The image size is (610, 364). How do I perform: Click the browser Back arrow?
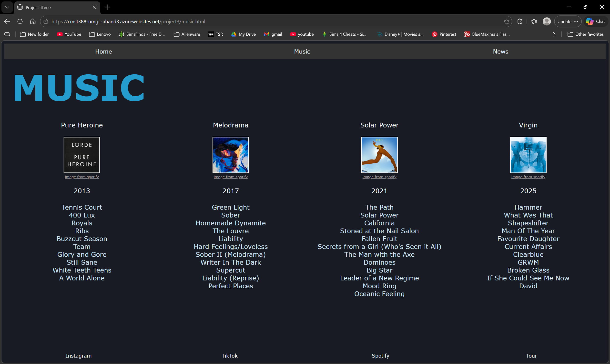click(7, 21)
